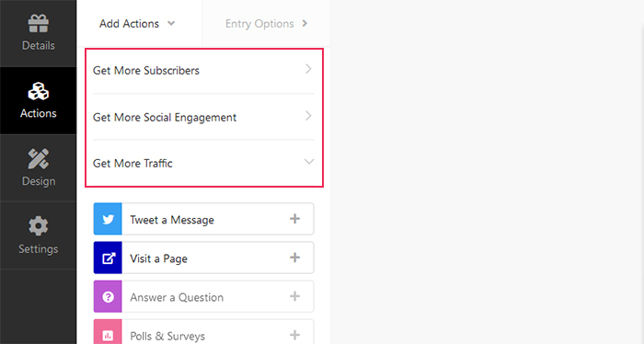Open the Details gift icon section

point(39,23)
